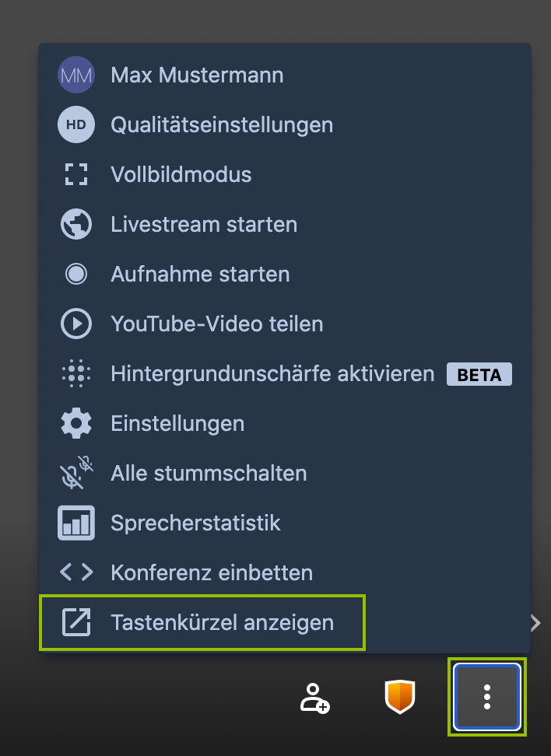Click the external link shortcut icon
Viewport: 551px width, 756px height.
75,622
